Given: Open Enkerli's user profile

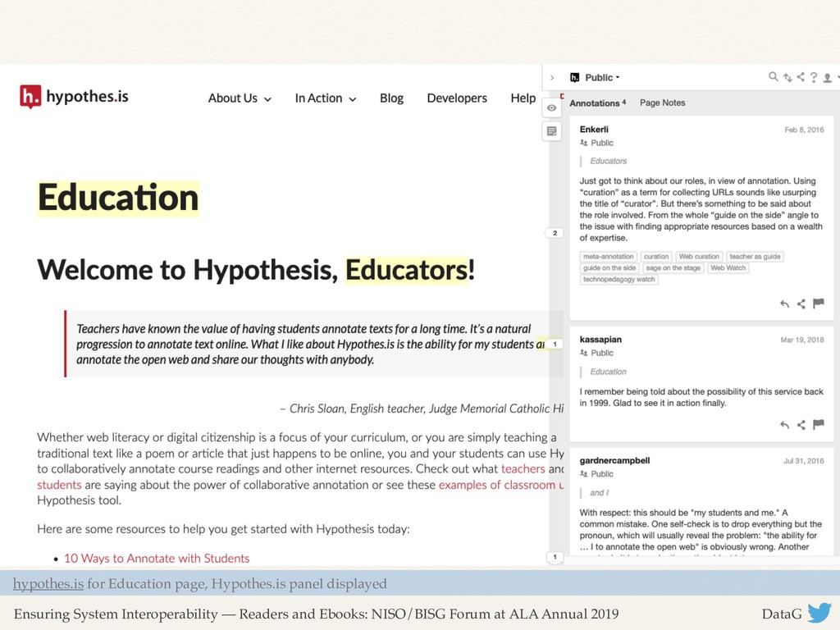Looking at the screenshot, I should (x=594, y=130).
